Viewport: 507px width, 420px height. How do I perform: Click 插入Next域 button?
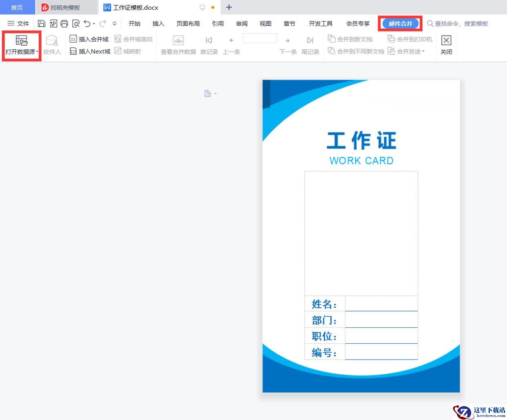[90, 51]
